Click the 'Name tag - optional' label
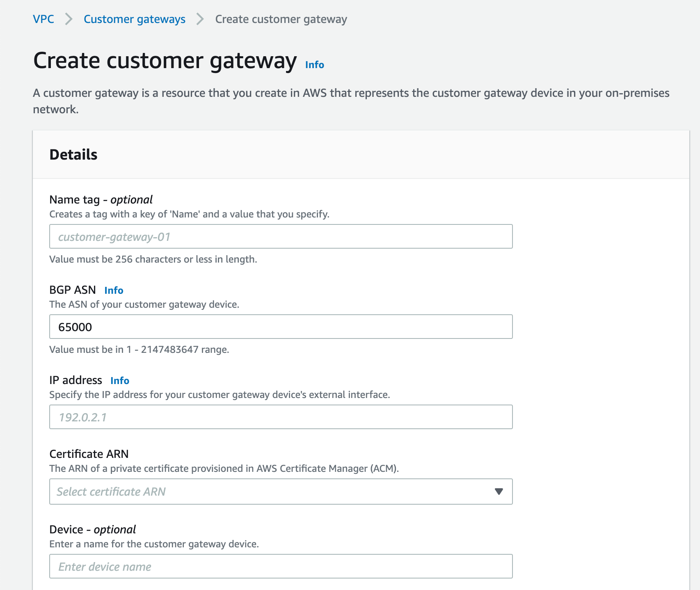Image resolution: width=700 pixels, height=590 pixels. tap(101, 200)
